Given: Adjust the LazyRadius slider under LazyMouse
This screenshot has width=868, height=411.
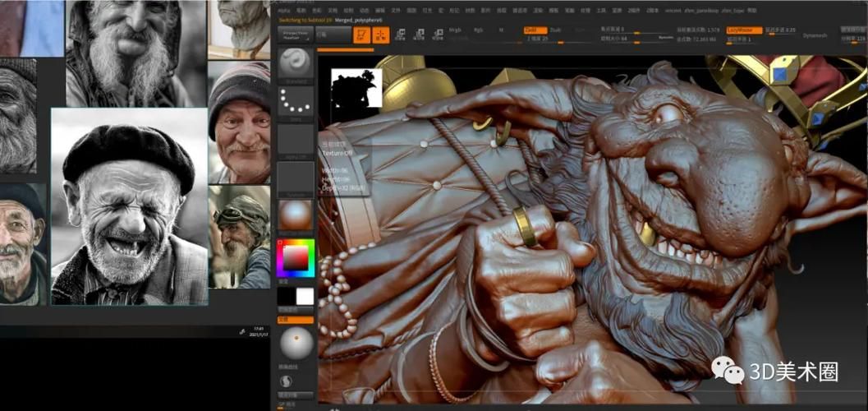Looking at the screenshot, I should (x=744, y=40).
